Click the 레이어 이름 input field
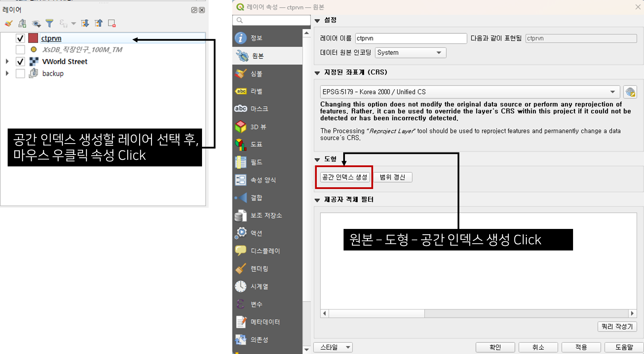Viewport: 644px width, 354px height. point(411,38)
